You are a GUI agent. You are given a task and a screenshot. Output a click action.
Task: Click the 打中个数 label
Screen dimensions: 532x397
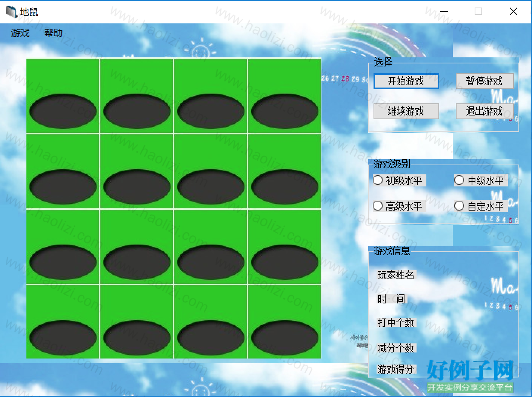pyautogui.click(x=396, y=323)
